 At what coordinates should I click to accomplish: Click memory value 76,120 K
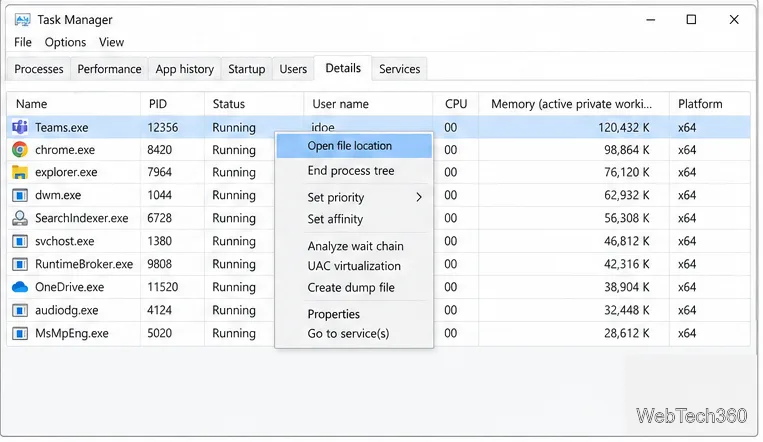pos(627,172)
